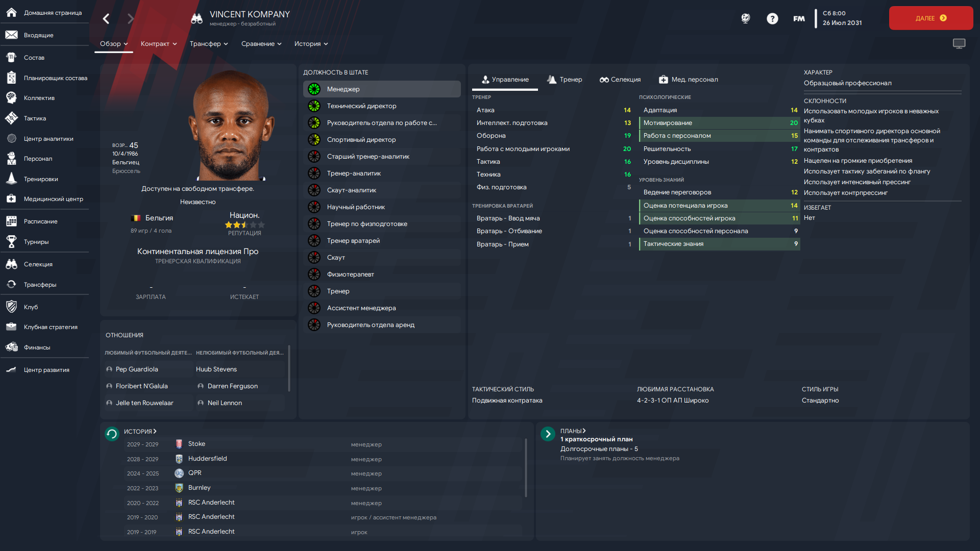This screenshot has height=551, width=980.
Task: Open the Pep Guardiola profile link
Action: [x=136, y=369]
